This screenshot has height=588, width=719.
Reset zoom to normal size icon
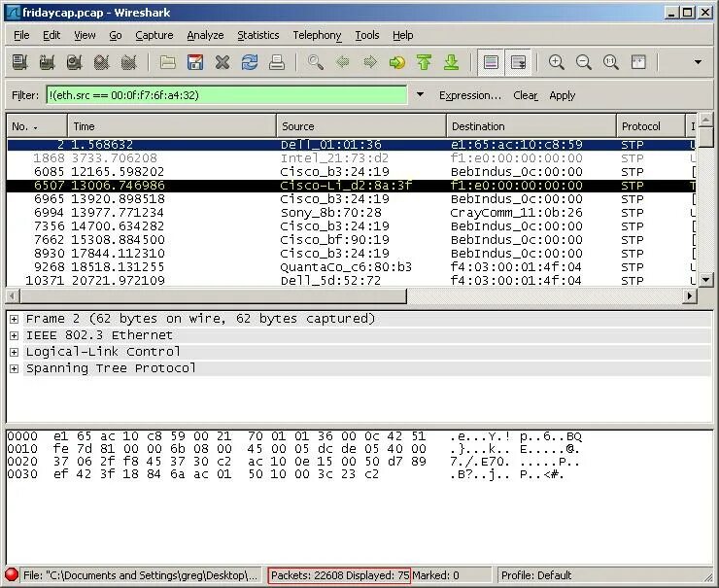611,62
